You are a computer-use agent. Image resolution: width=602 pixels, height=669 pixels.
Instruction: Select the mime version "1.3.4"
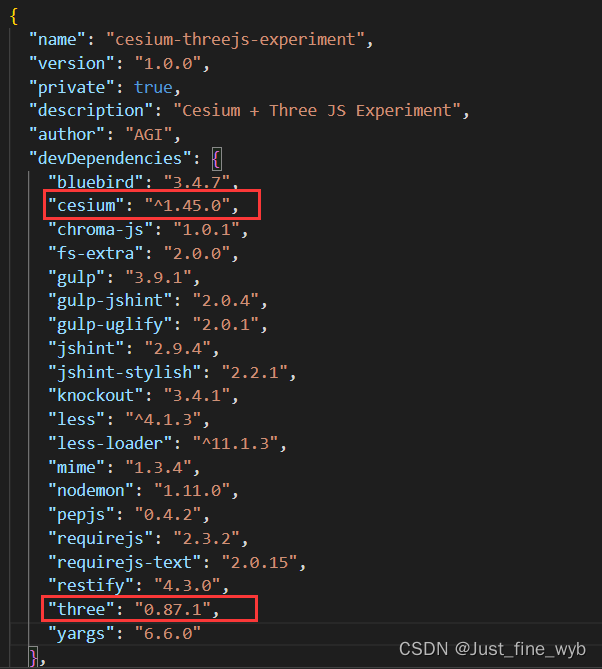tap(158, 468)
